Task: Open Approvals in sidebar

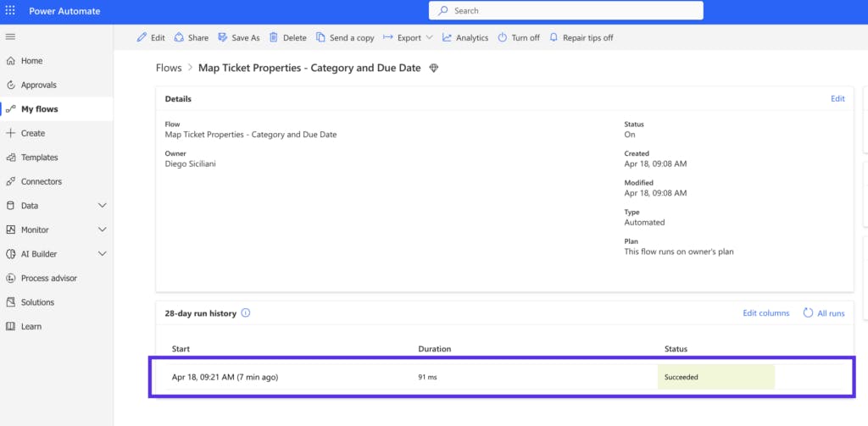Action: 39,85
